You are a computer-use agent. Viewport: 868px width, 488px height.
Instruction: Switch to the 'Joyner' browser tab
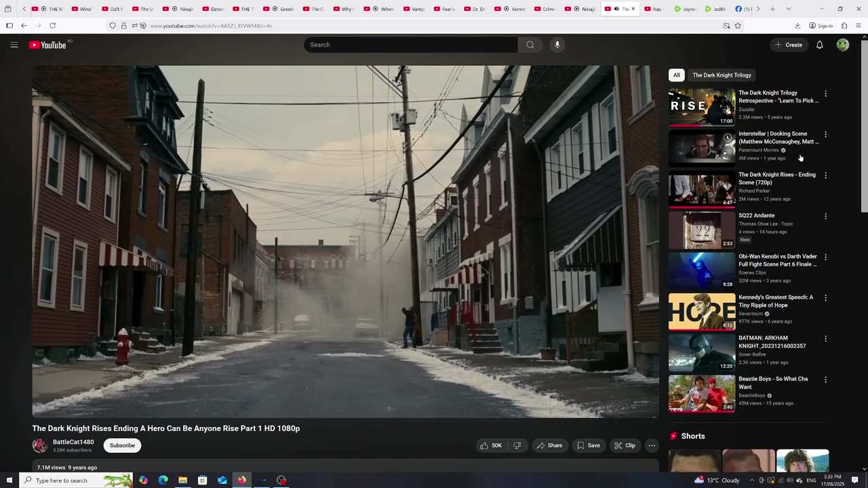[686, 9]
